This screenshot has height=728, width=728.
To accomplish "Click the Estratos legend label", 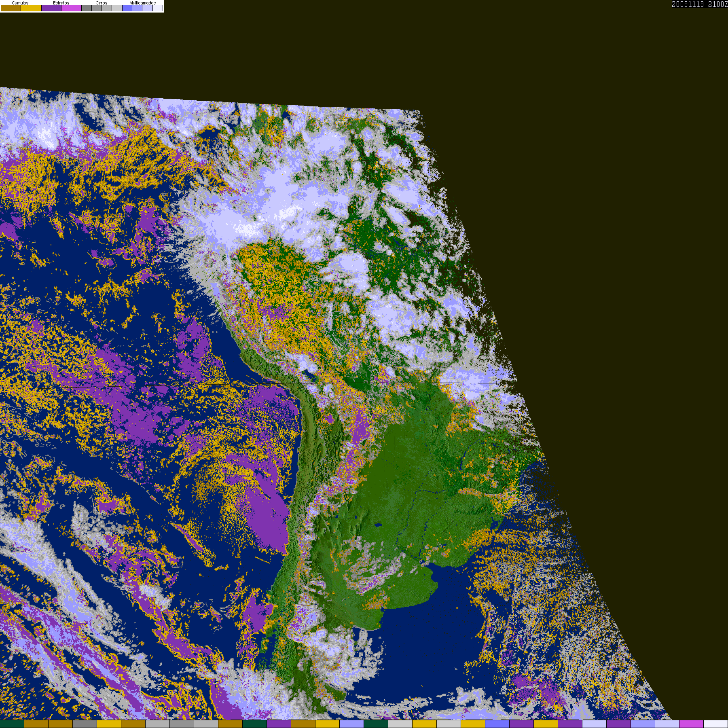I will click(x=61, y=3).
